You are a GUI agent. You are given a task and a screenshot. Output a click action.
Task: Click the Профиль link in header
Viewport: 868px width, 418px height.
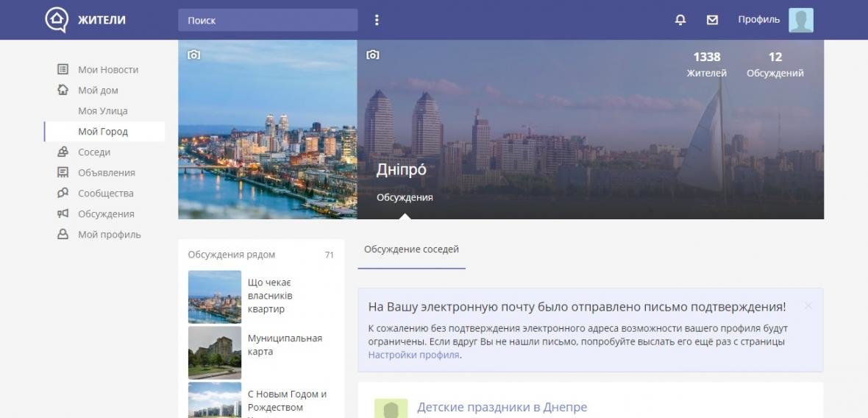pyautogui.click(x=758, y=20)
